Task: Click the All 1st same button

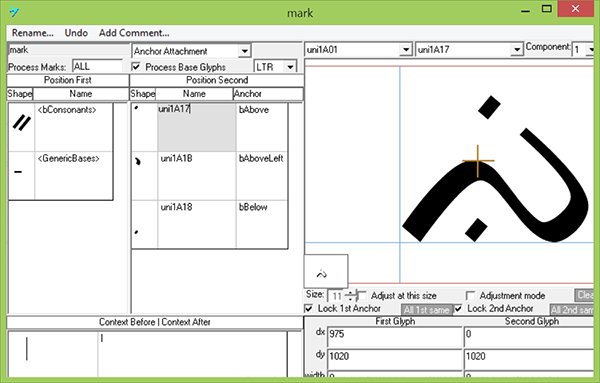Action: (x=427, y=310)
